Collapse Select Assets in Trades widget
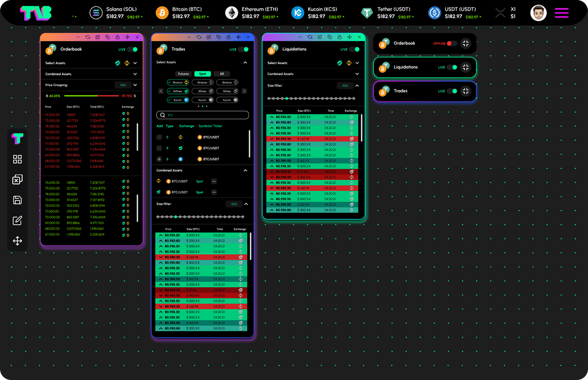Viewport: 588px width, 380px height. pos(246,62)
